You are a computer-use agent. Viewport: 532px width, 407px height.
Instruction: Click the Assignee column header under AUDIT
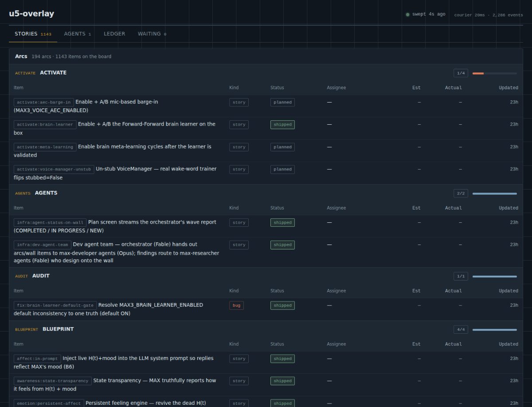coord(336,291)
